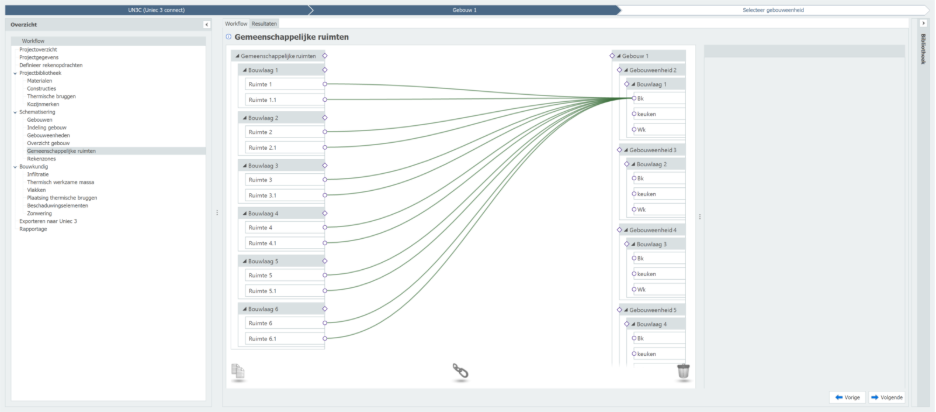Viewport: 936px width, 412px height.
Task: Click the Volgende button
Action: point(886,397)
